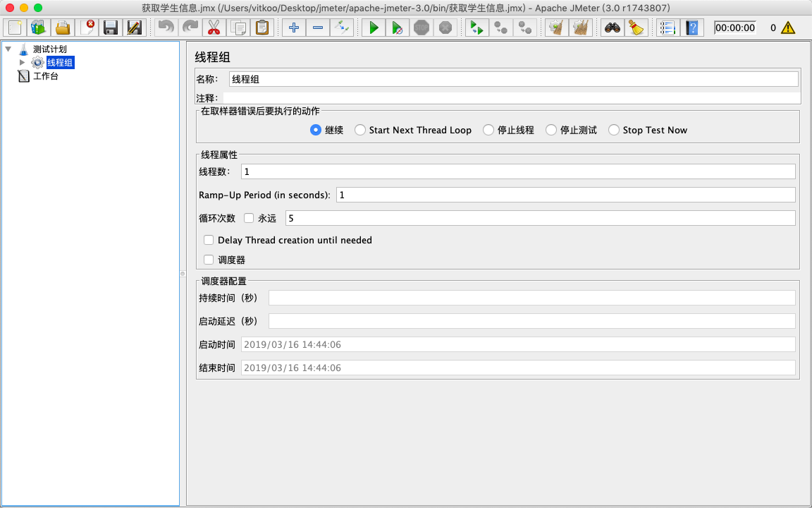The height and width of the screenshot is (508, 812).
Task: Click the 启动延迟 startup delay field
Action: point(532,322)
